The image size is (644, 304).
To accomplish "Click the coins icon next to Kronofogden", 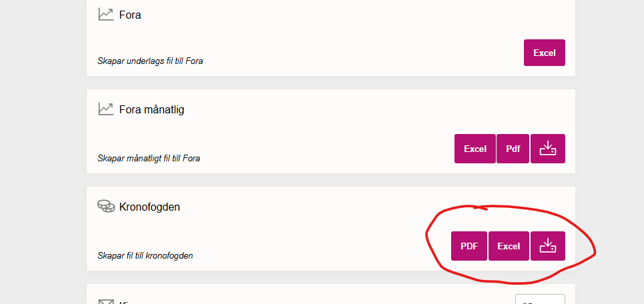I will point(105,207).
